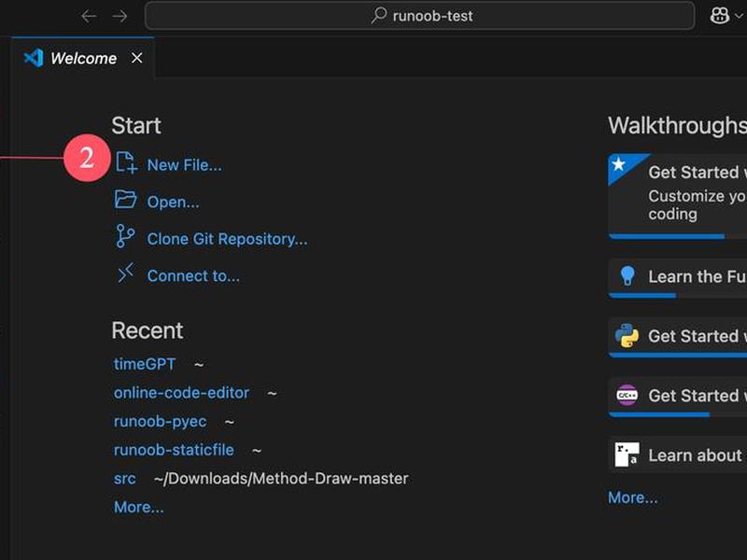Go forward with the right arrow

[120, 16]
